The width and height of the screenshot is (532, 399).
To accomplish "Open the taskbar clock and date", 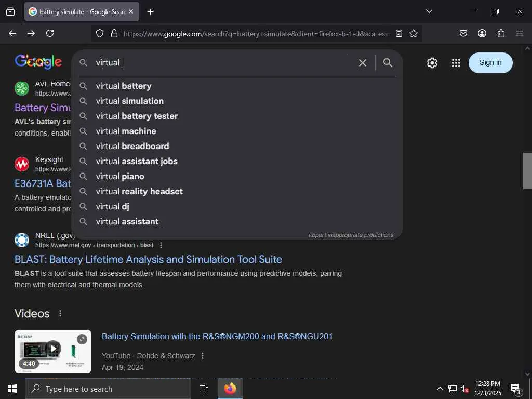I will 487,389.
